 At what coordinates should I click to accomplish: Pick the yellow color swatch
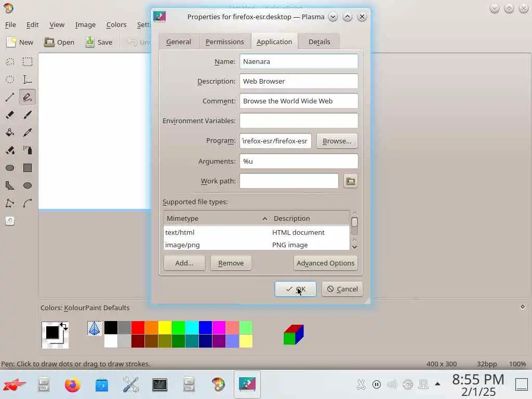pyautogui.click(x=165, y=328)
